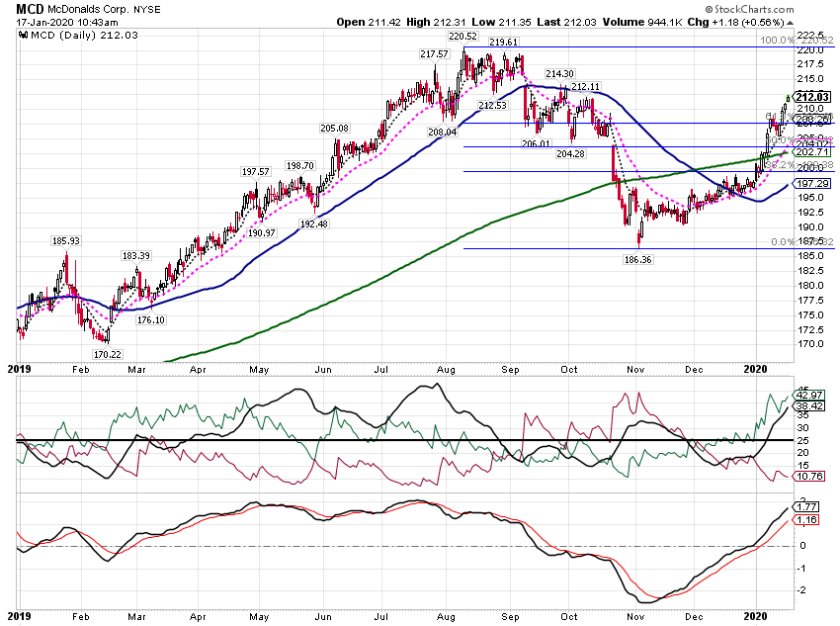Image resolution: width=840 pixels, height=626 pixels.
Task: Click the 170.22 February low annotation
Action: pos(108,354)
